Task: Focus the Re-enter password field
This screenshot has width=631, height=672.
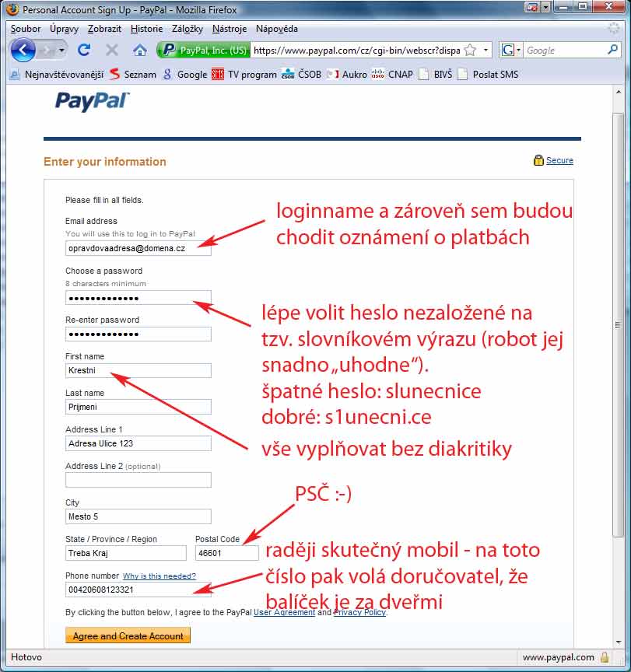Action: pyautogui.click(x=138, y=334)
